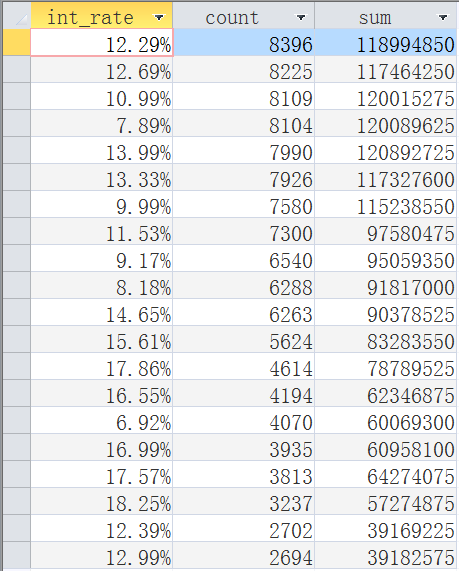Click the 15.61% interest rate cell

click(x=102, y=339)
